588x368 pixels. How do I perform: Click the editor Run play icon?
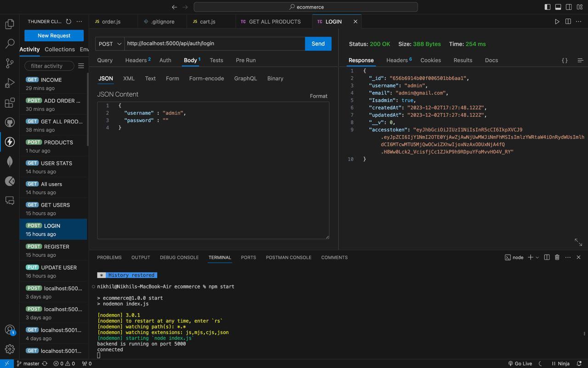pos(557,22)
